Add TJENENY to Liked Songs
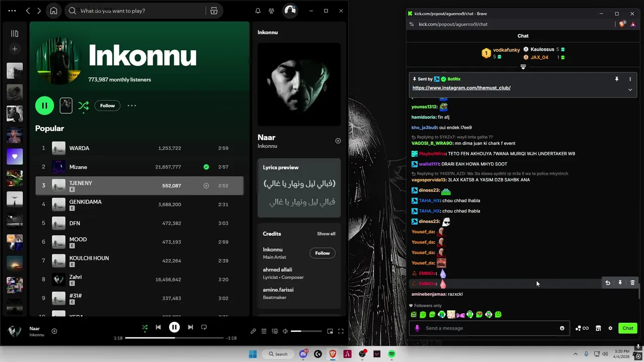This screenshot has height=362, width=644. click(206, 186)
